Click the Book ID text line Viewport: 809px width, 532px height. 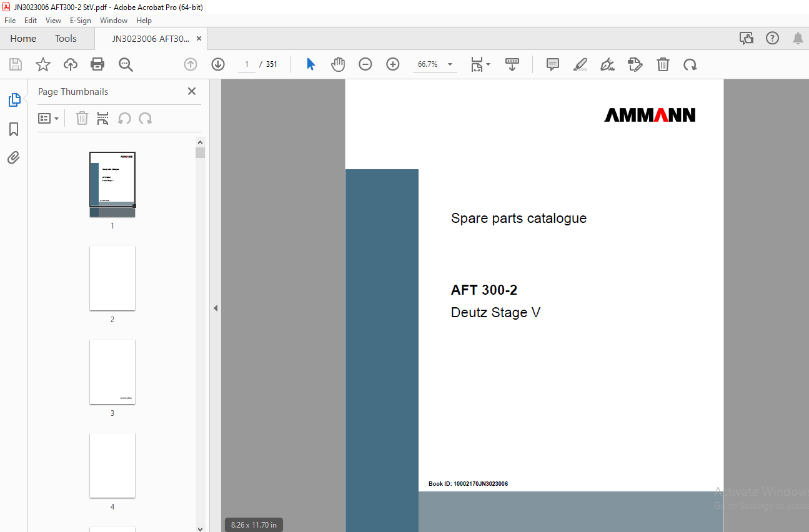pyautogui.click(x=468, y=484)
